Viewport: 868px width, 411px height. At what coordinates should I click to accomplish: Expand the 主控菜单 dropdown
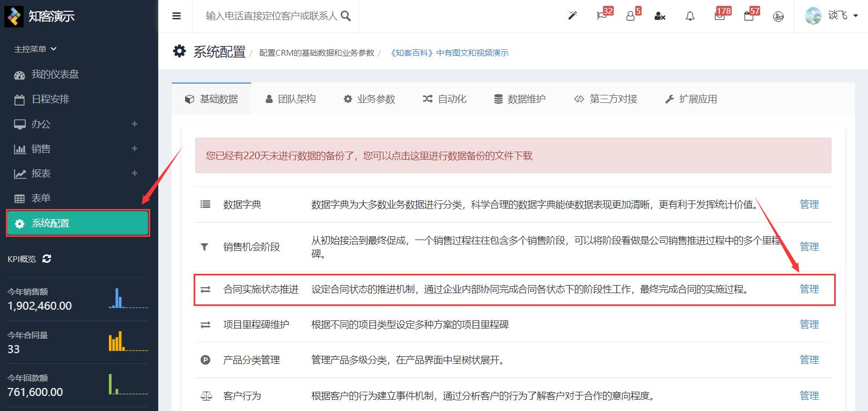click(x=35, y=49)
